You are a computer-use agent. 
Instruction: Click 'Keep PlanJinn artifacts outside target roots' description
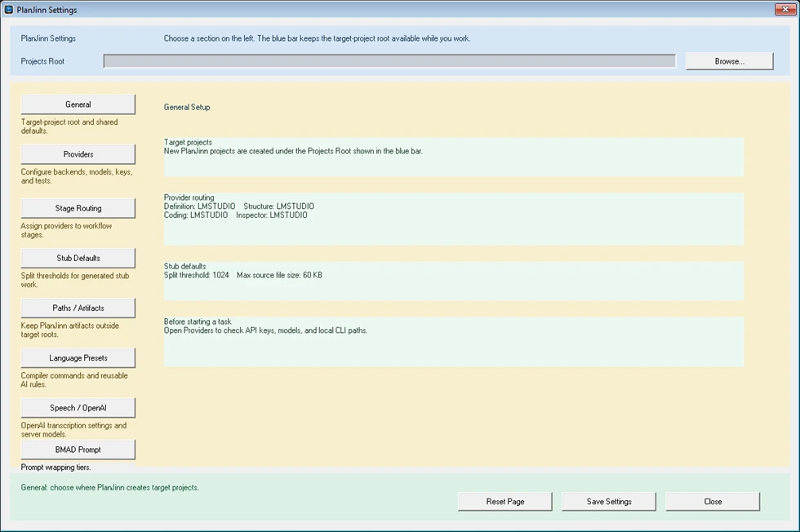70,330
